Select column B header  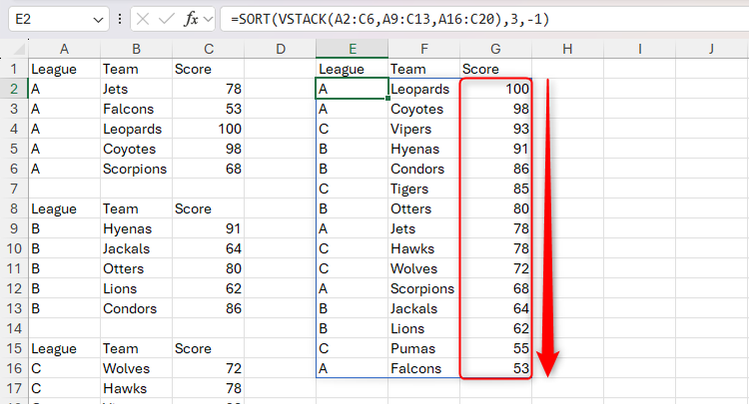coord(136,49)
